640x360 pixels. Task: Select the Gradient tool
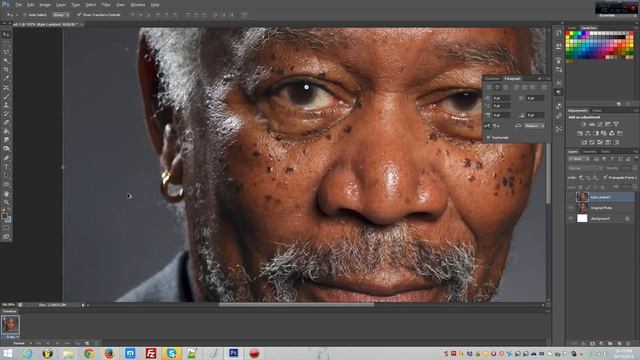point(7,131)
